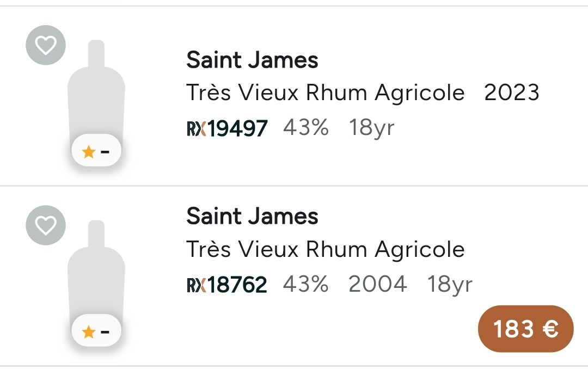Open the Très Vieux Rhum Agricole 2004 listing

[x=326, y=250]
